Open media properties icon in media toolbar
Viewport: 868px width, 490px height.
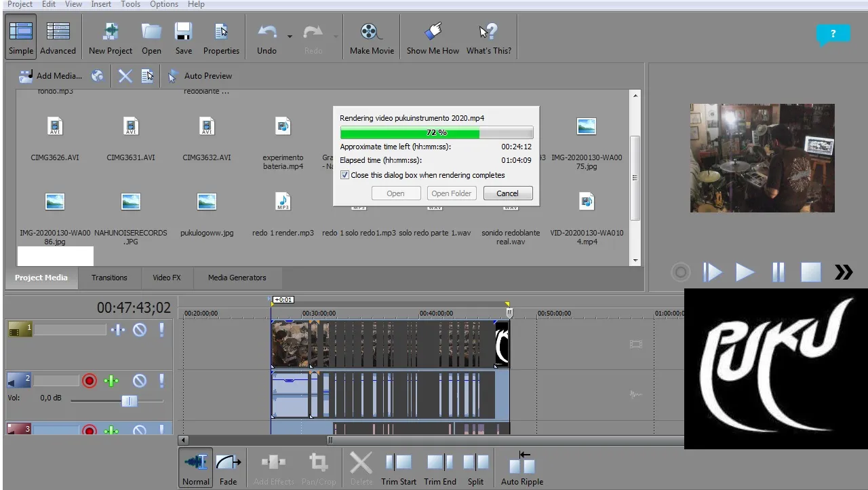pyautogui.click(x=147, y=76)
